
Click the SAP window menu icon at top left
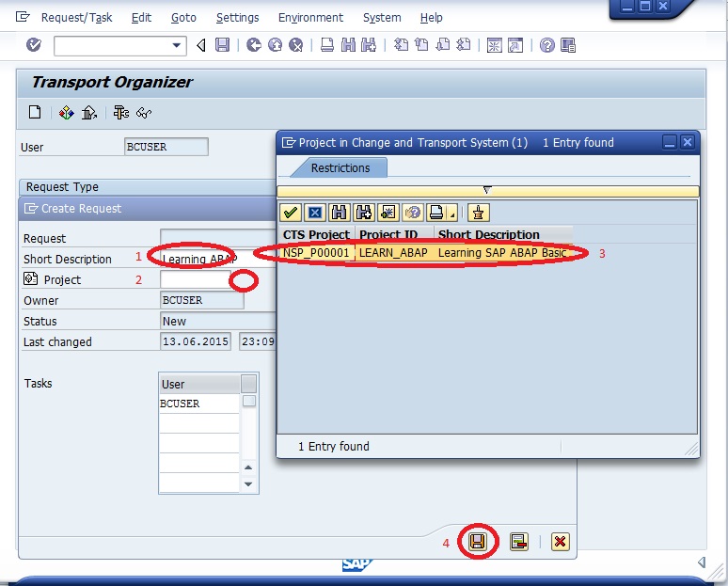23,17
